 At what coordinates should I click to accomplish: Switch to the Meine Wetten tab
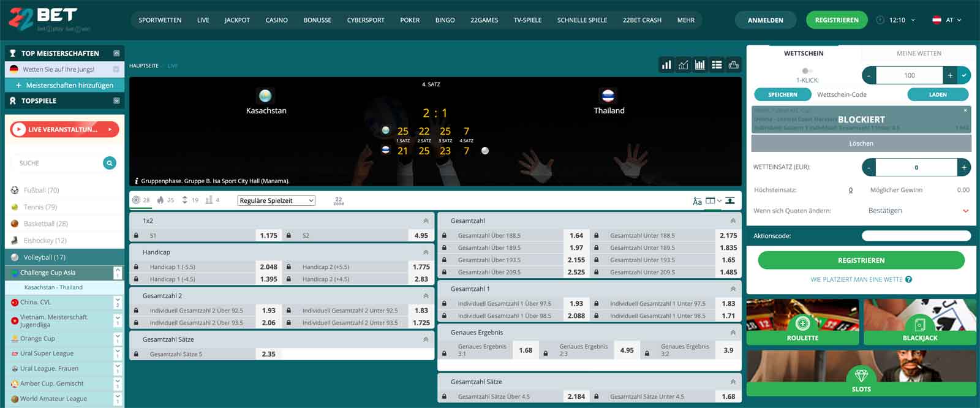click(x=919, y=53)
